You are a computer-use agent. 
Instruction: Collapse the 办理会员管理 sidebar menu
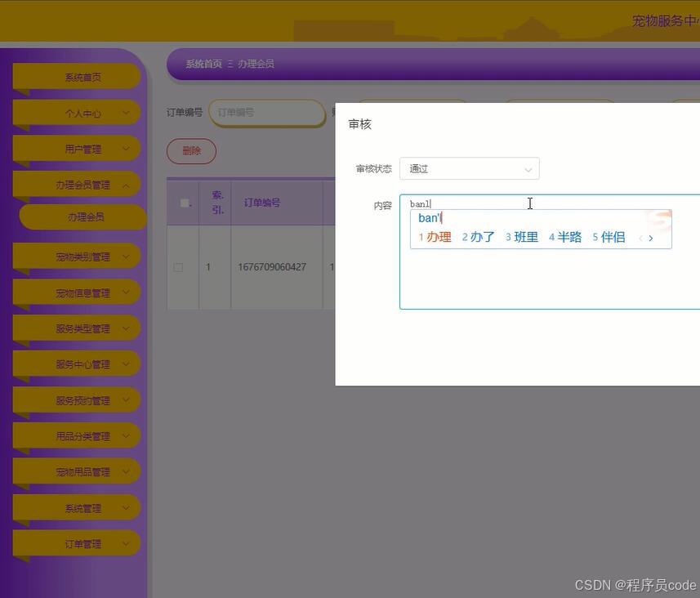76,184
